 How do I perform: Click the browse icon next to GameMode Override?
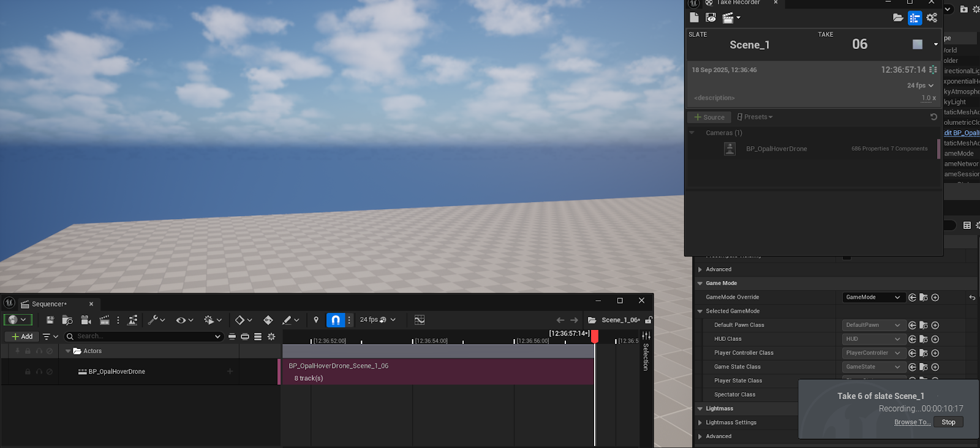click(x=924, y=297)
